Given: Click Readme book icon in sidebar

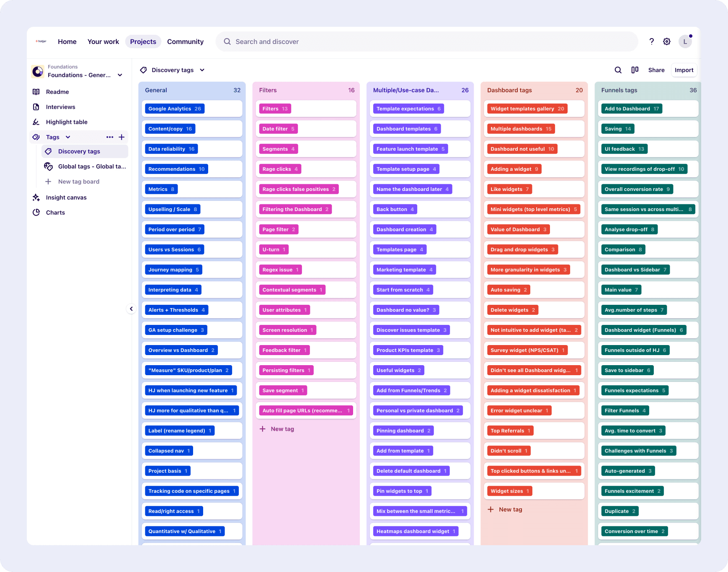Looking at the screenshot, I should pyautogui.click(x=36, y=92).
